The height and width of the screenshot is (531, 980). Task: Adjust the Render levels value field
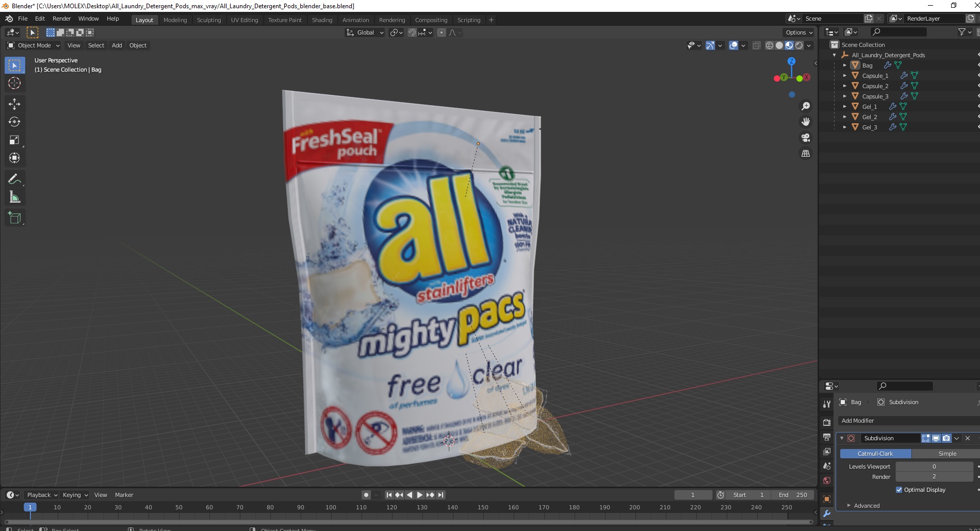(934, 477)
